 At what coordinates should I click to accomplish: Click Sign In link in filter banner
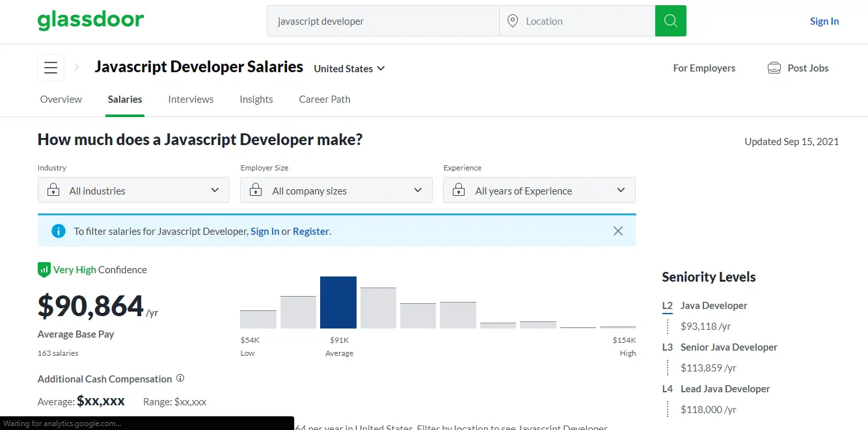point(265,231)
